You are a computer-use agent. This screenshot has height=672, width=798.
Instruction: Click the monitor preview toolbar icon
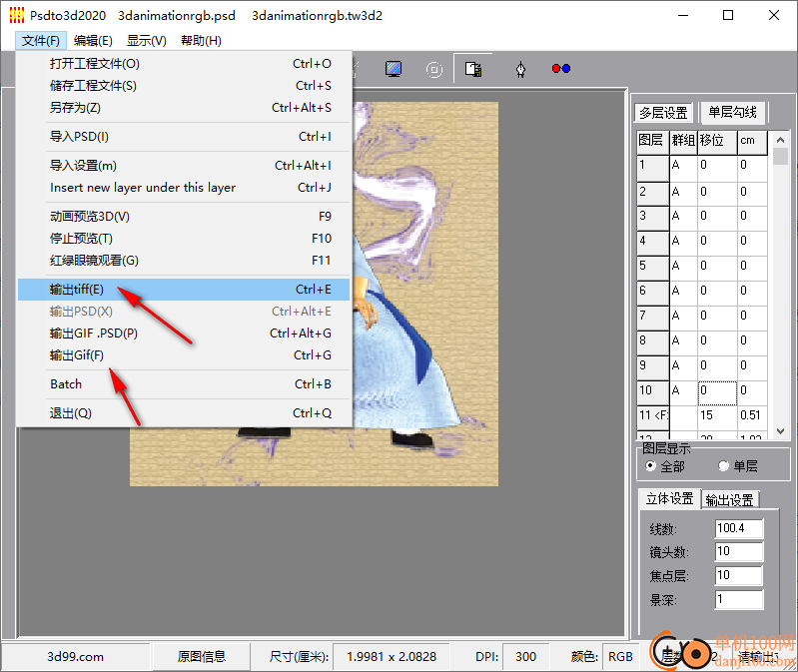(394, 69)
